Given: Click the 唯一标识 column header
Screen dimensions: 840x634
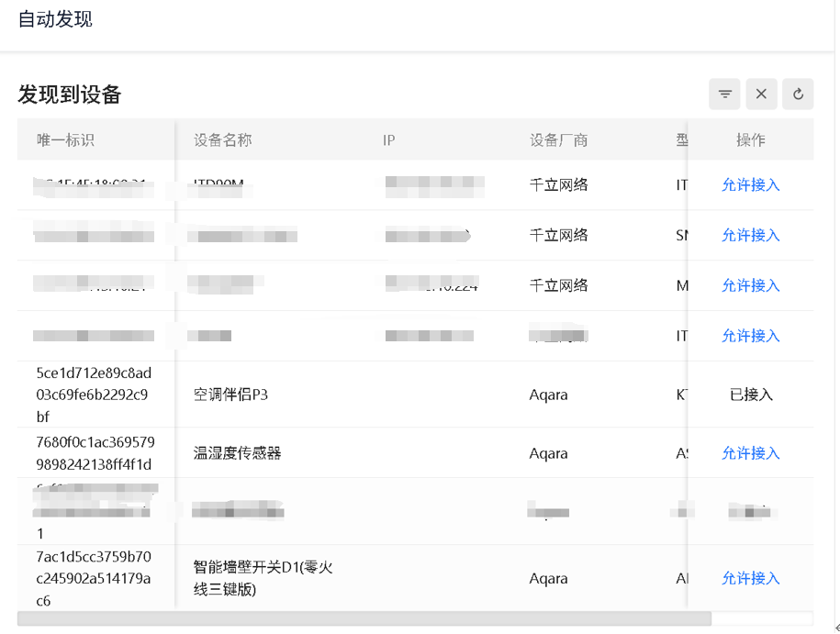Looking at the screenshot, I should (x=65, y=140).
